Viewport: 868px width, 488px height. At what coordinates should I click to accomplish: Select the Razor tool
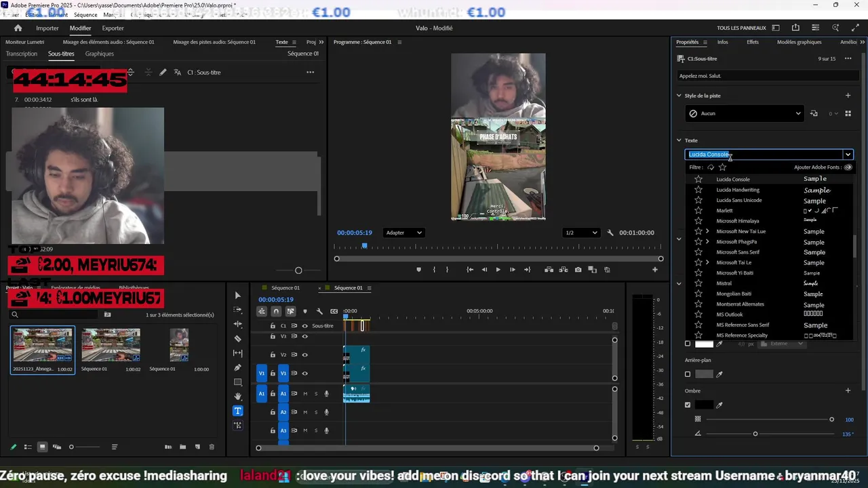point(237,338)
